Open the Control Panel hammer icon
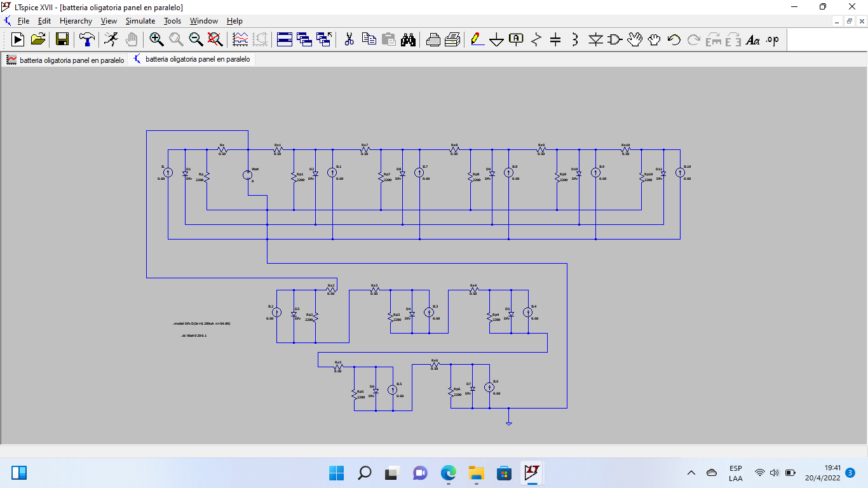The image size is (868, 488). point(87,39)
